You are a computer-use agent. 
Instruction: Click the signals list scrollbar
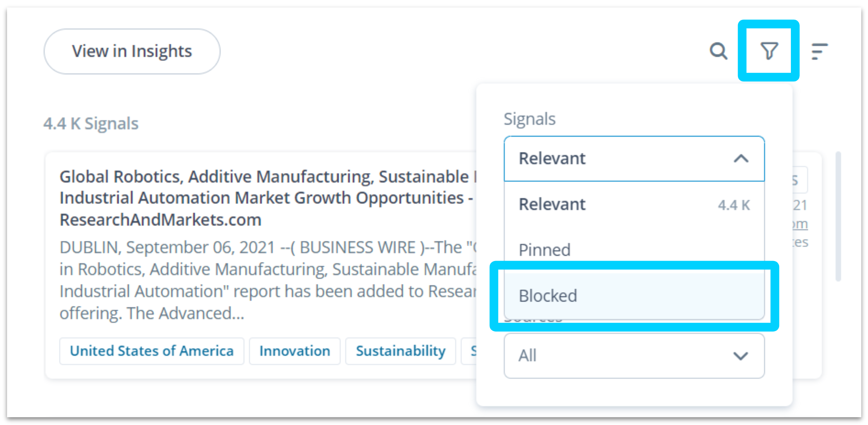click(x=838, y=216)
